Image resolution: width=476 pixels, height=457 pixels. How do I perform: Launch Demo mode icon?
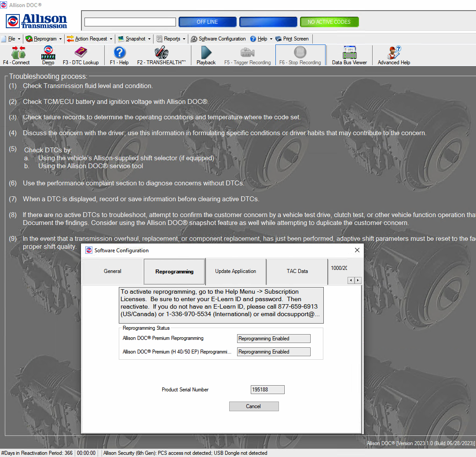click(x=48, y=52)
